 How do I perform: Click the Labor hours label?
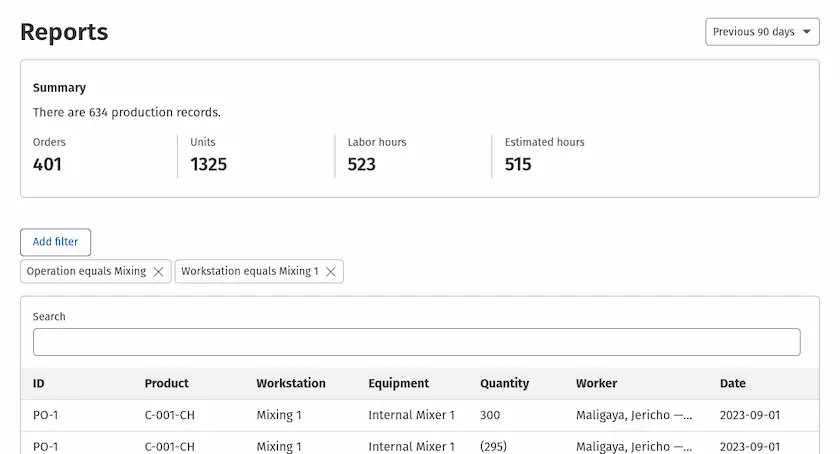(377, 142)
